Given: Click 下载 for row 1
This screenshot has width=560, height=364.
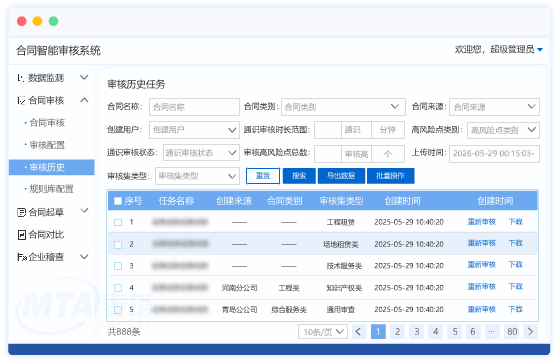Looking at the screenshot, I should [x=515, y=222].
